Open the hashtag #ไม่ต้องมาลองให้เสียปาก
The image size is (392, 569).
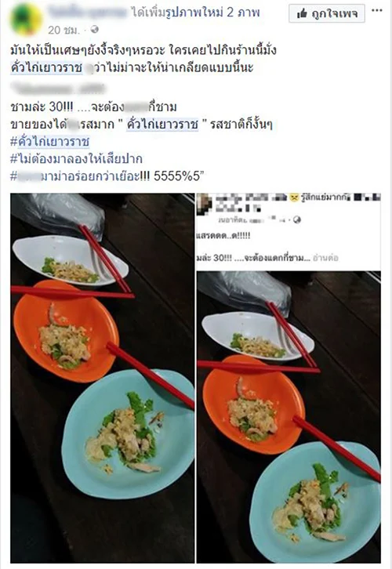[76, 159]
